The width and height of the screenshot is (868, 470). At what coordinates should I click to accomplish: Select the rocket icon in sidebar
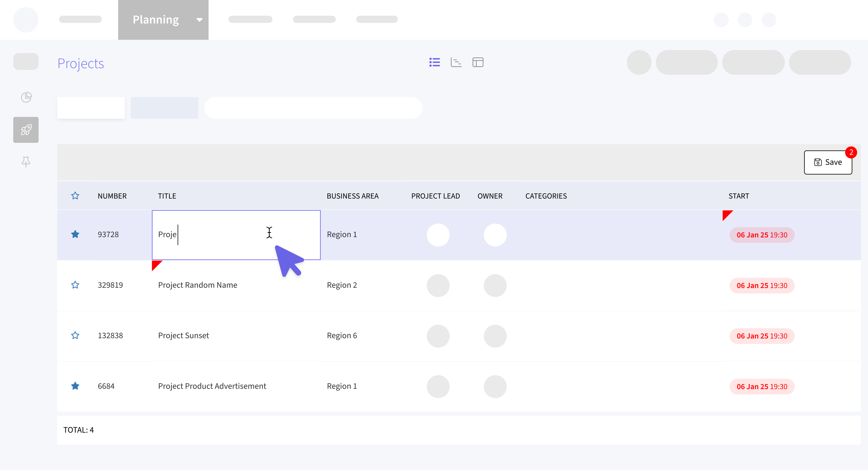coord(26,130)
